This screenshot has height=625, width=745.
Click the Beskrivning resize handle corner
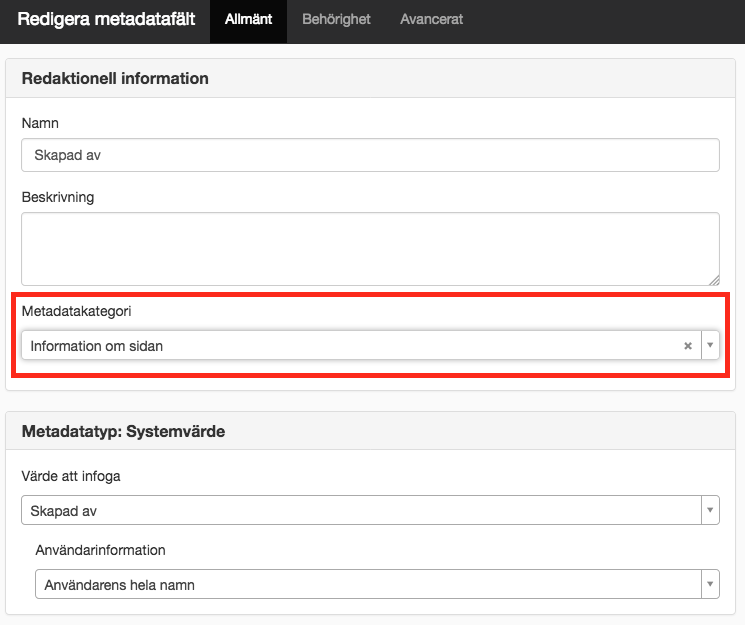[714, 280]
